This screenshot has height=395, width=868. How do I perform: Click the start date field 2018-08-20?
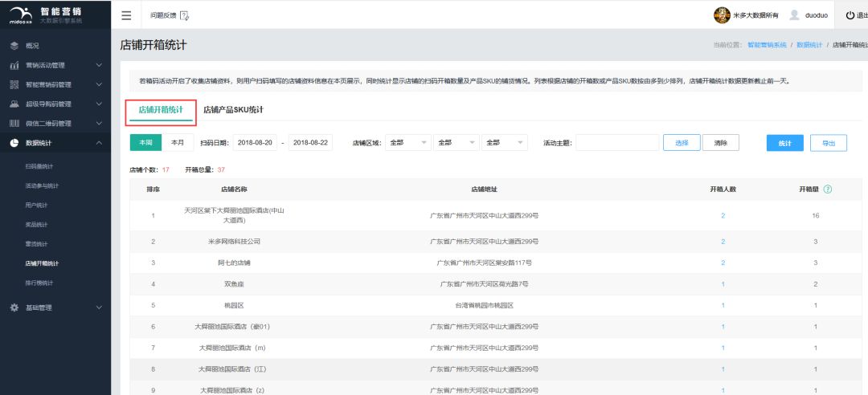[x=255, y=143]
